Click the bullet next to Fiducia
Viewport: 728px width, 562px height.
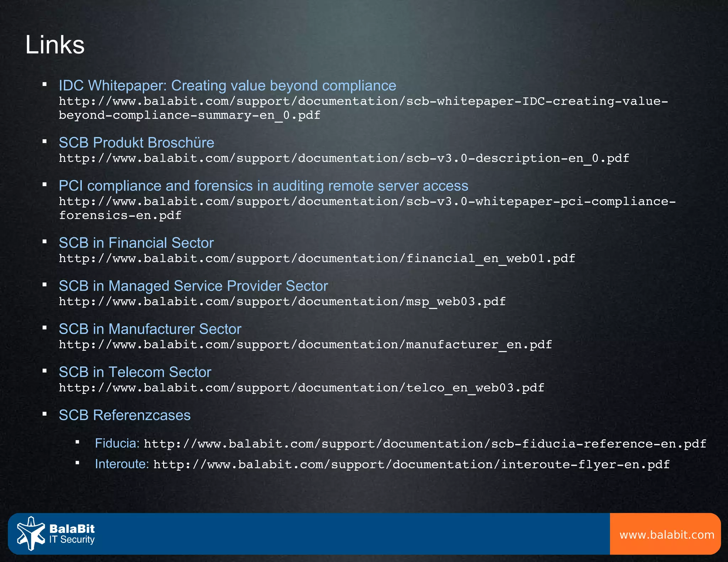[77, 442]
